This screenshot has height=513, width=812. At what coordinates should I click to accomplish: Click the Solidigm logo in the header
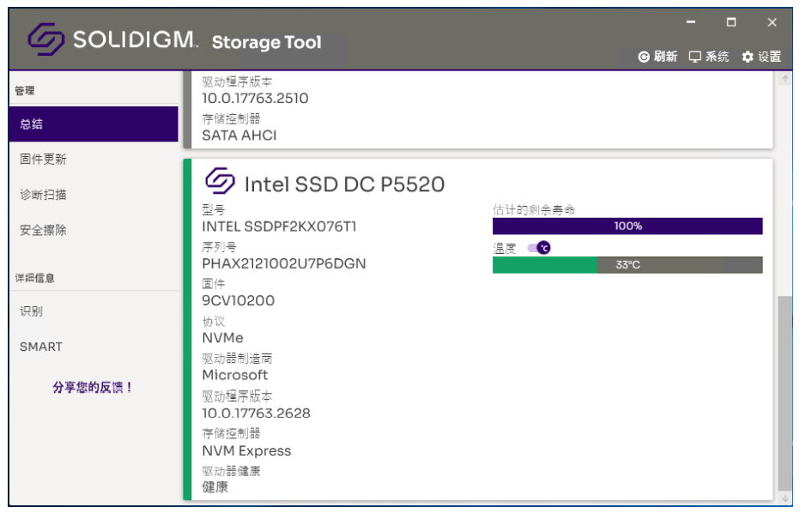[46, 39]
